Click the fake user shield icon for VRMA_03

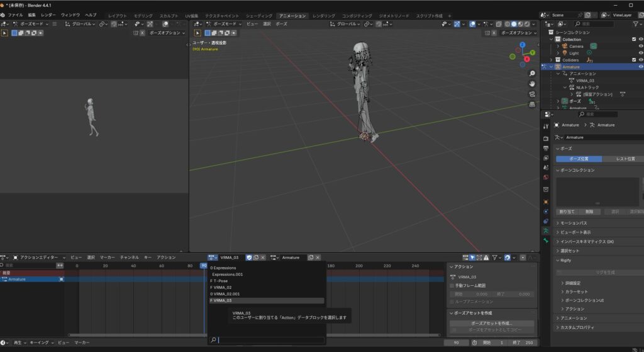(249, 258)
